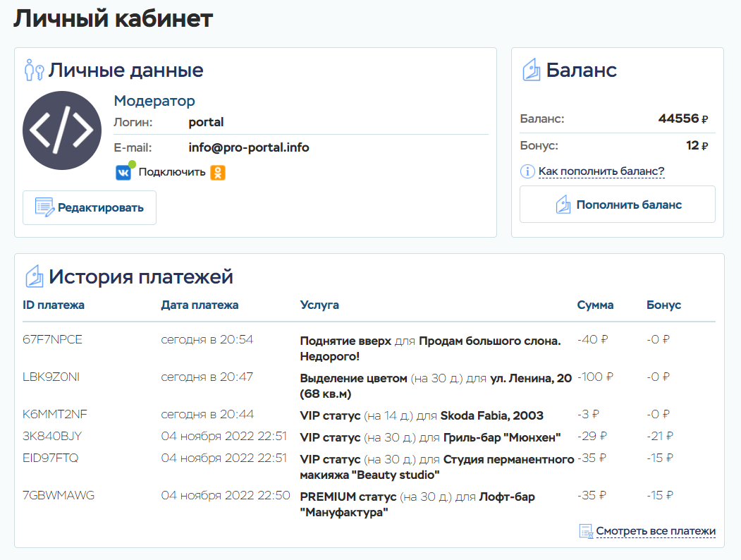
Task: Click the Сумма column header
Action: pos(595,305)
